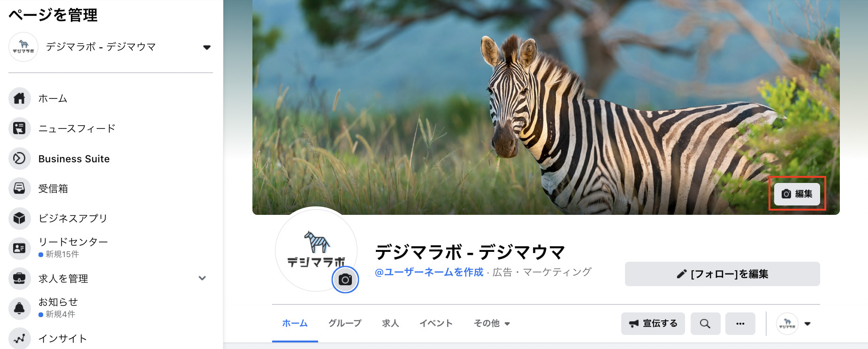Open the その他 tab dropdown
868x349 pixels.
pos(492,323)
